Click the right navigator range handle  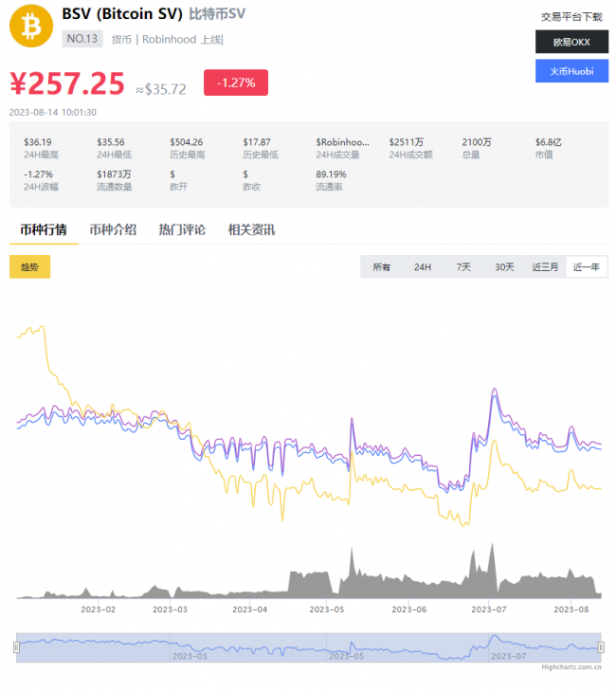pyautogui.click(x=601, y=647)
